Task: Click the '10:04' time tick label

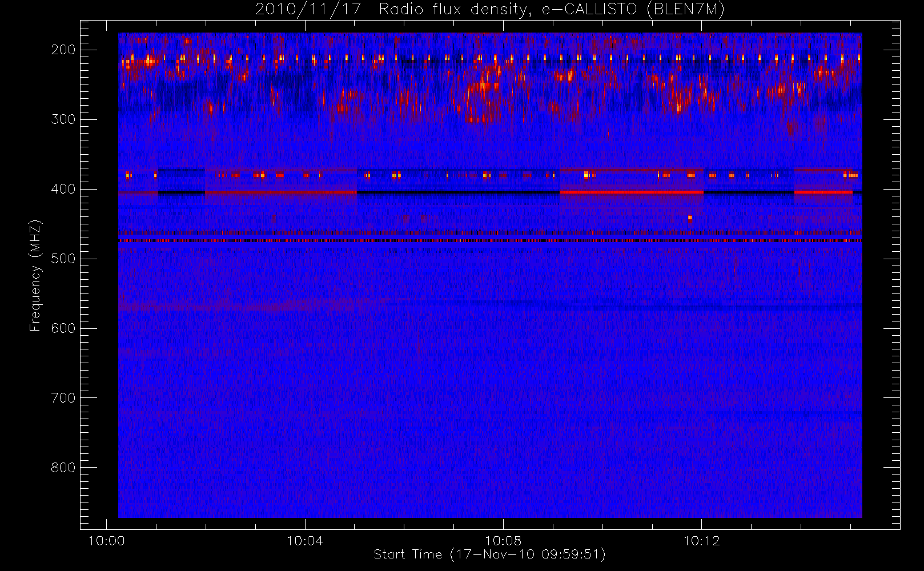Action: pos(304,541)
